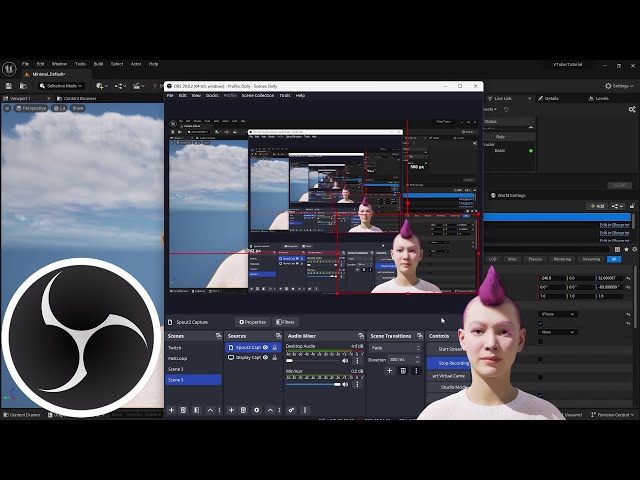640x480 pixels.
Task: Toggle visibility eye of Display Capture source
Action: pyautogui.click(x=265, y=358)
